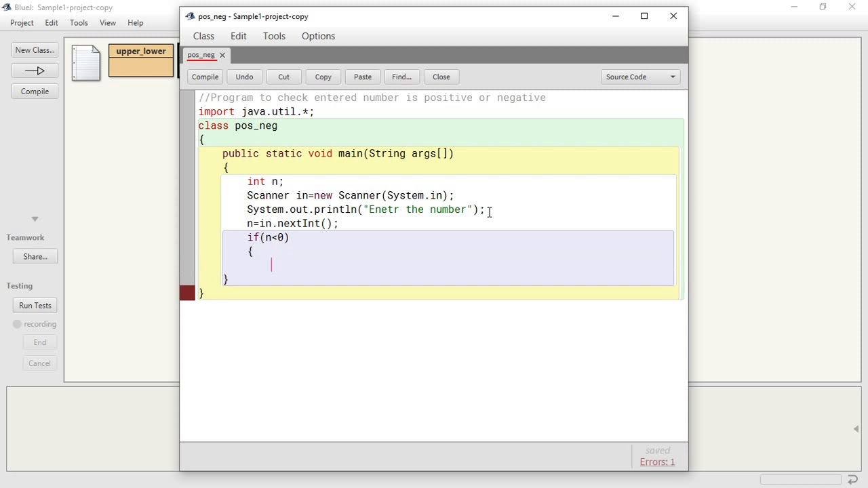Open the Project menu in BlueJ main window
868x488 pixels.
22,22
